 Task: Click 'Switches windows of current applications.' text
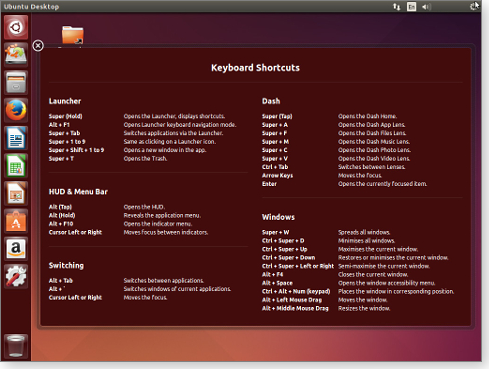point(177,289)
